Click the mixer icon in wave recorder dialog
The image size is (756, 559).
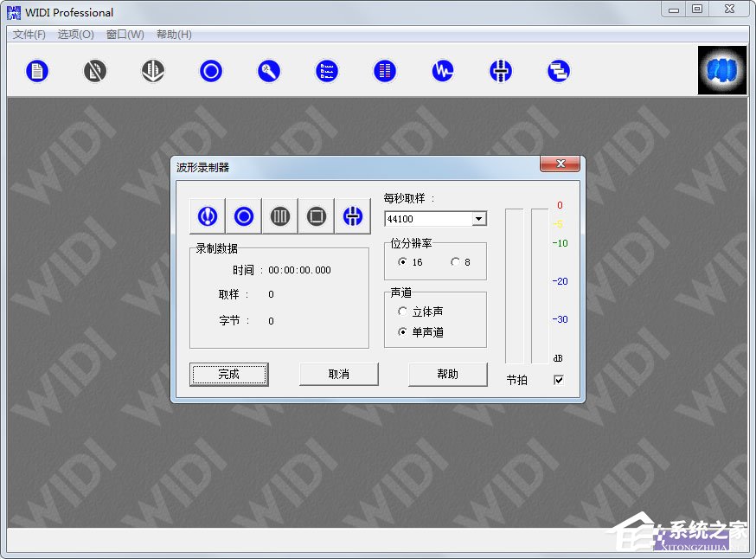[353, 216]
